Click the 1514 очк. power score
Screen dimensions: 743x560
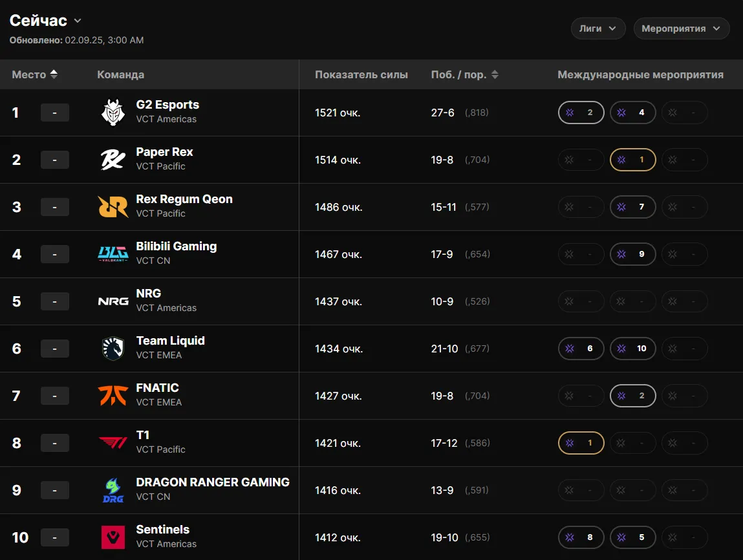tap(338, 160)
